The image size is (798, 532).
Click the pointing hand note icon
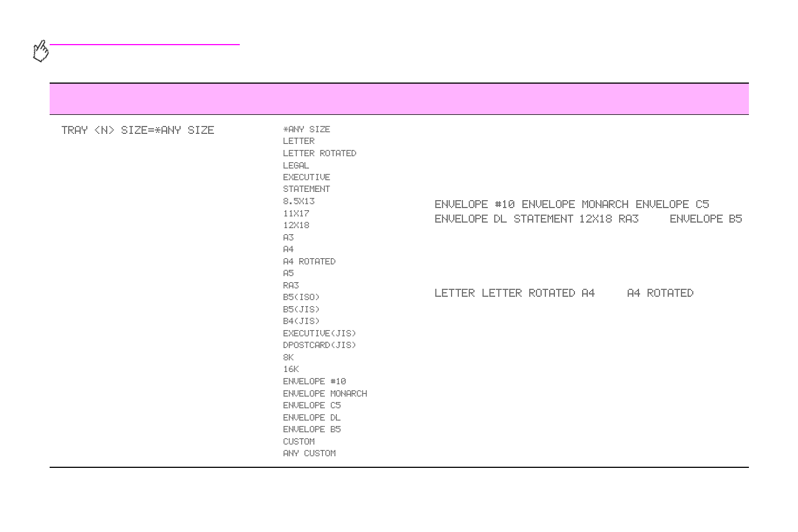[41, 51]
